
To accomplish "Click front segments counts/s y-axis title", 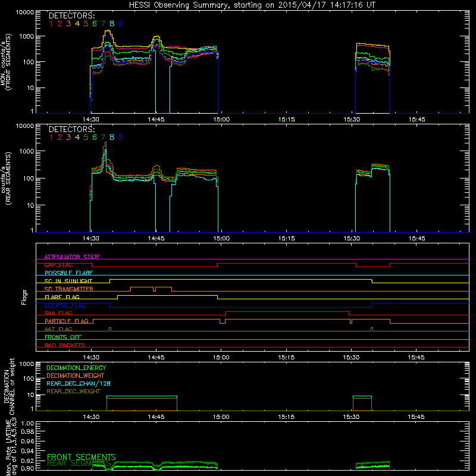I will coord(5,62).
